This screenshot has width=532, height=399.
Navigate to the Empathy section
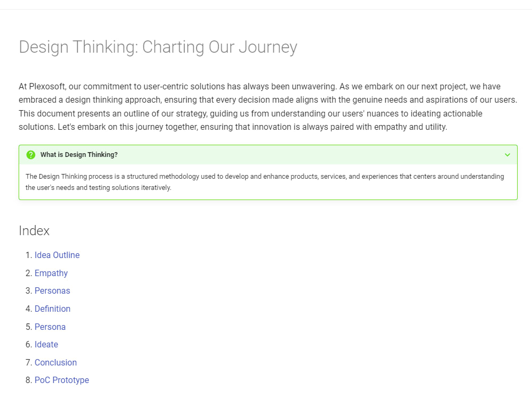coord(51,273)
